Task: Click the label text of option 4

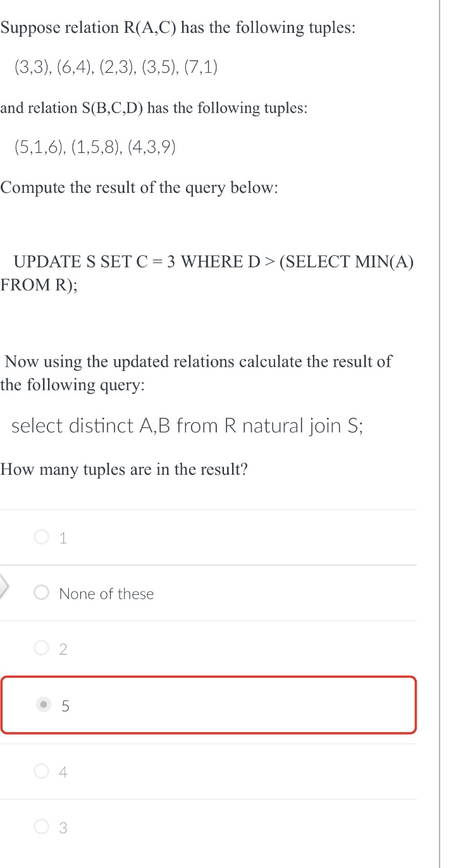Action: pos(63,771)
